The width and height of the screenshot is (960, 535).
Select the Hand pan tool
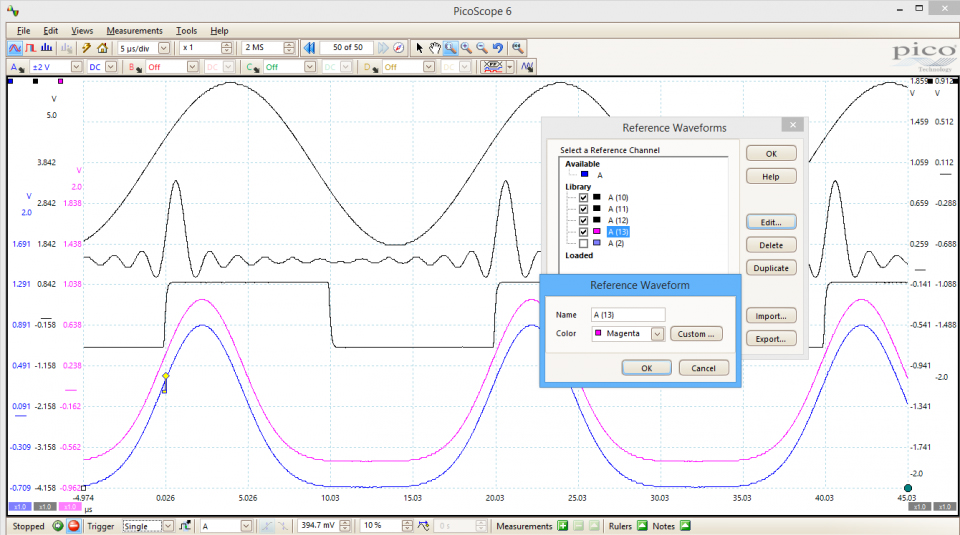[434, 48]
